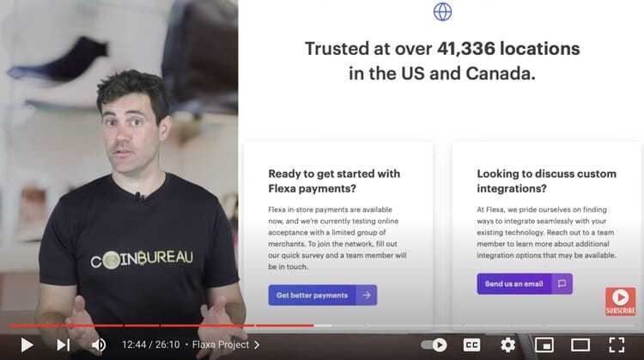Click the red Subscribe watermark

tap(620, 302)
